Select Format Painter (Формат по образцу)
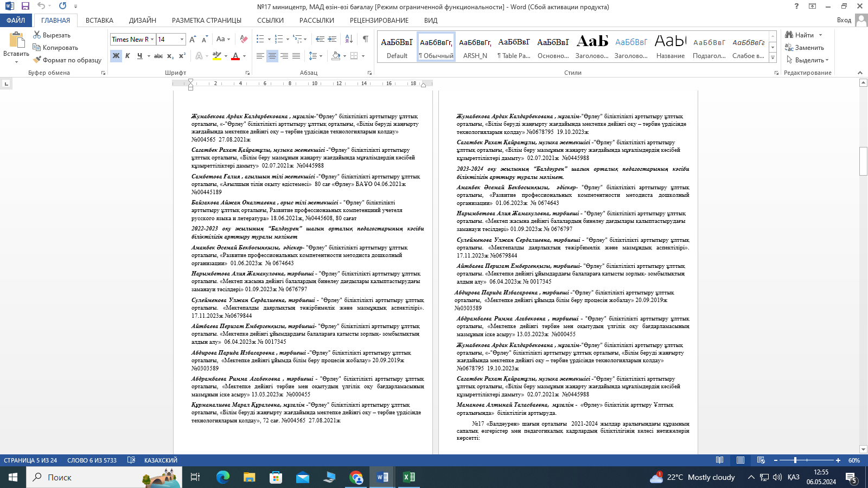The width and height of the screenshot is (868, 488). click(67, 60)
